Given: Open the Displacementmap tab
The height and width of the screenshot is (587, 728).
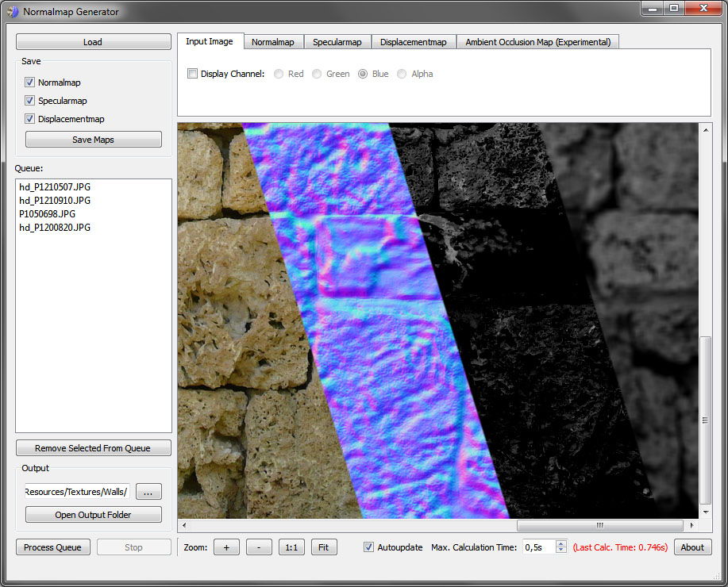Looking at the screenshot, I should point(413,42).
